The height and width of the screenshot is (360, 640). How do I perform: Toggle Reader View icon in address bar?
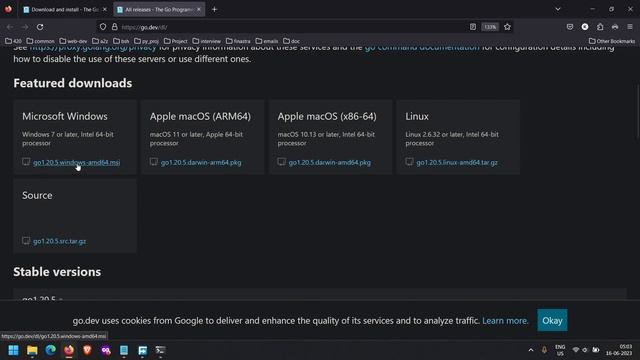click(x=473, y=27)
